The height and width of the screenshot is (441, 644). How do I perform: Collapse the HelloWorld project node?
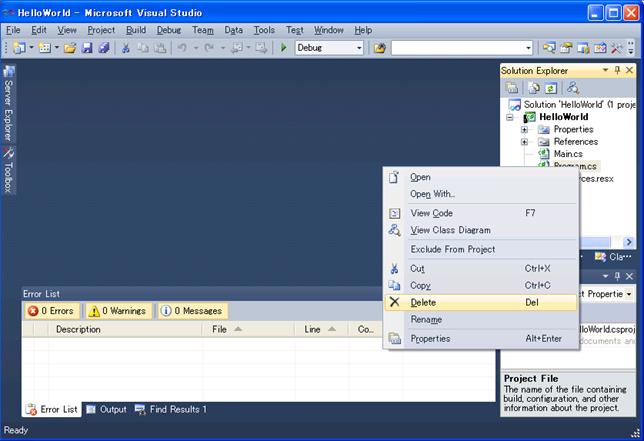tap(510, 117)
